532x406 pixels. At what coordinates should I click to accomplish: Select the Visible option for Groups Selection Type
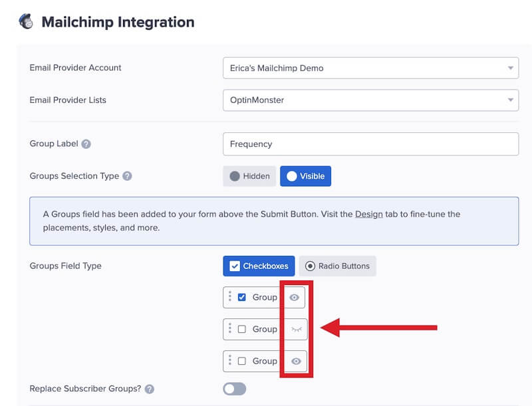[x=305, y=176]
